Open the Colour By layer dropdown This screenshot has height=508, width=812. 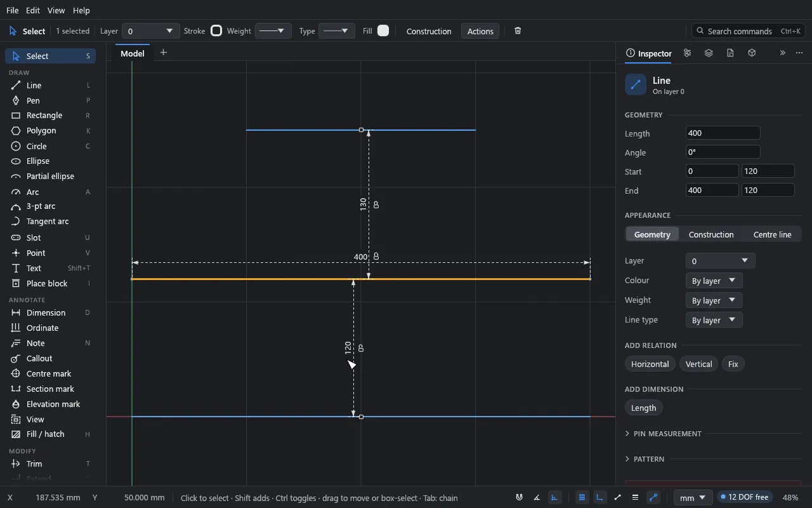pyautogui.click(x=714, y=281)
